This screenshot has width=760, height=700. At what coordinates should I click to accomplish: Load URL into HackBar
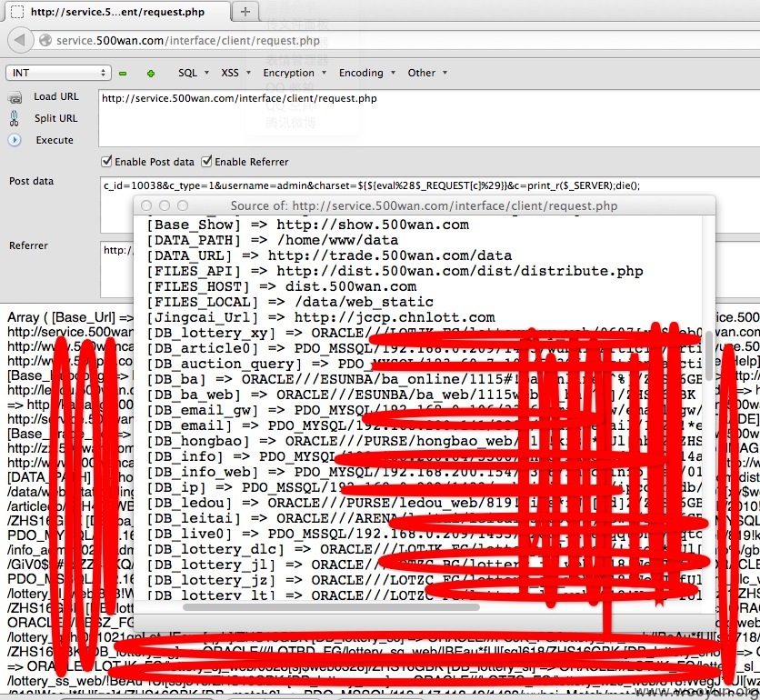coord(55,96)
